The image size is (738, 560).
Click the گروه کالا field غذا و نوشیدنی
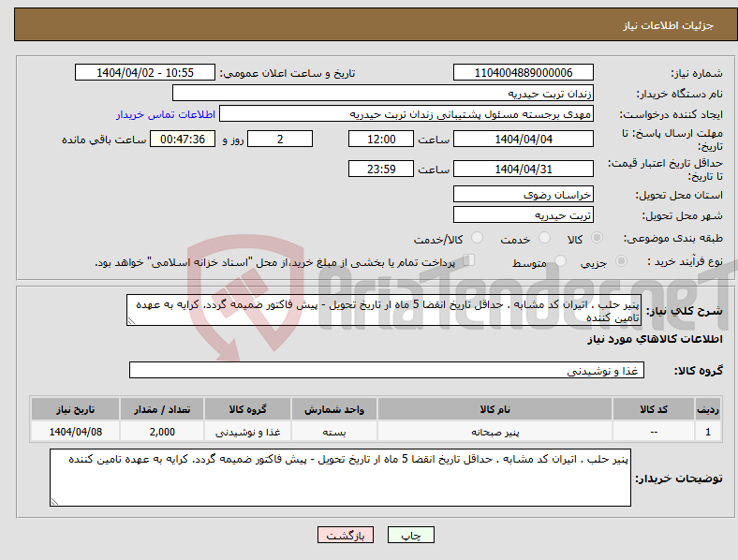coord(387,370)
